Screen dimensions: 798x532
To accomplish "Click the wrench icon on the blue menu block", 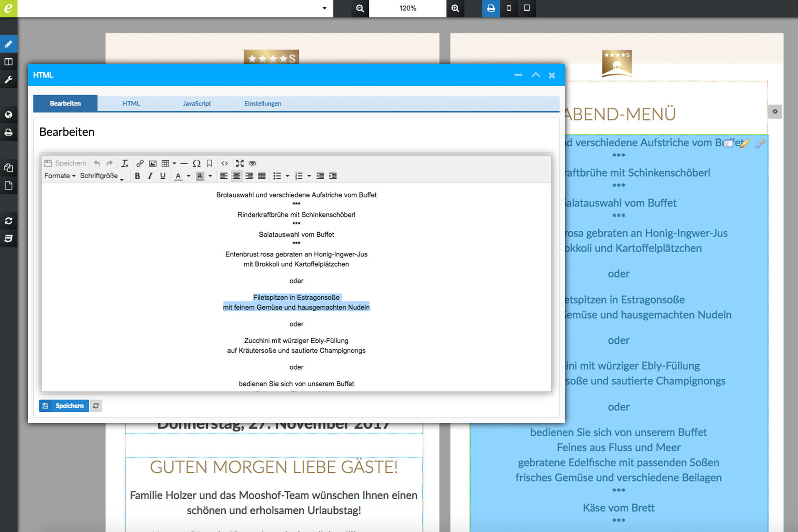I will (760, 143).
